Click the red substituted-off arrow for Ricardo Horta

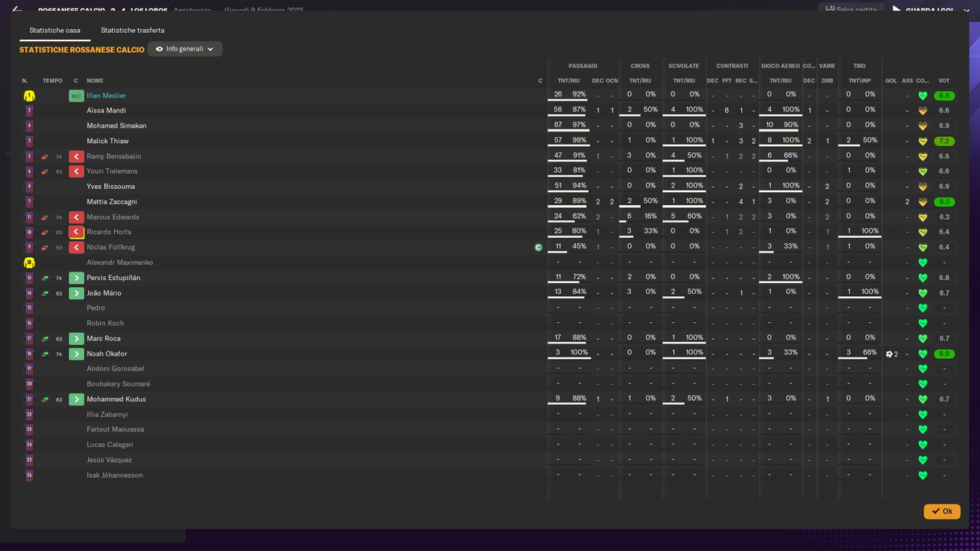point(76,232)
